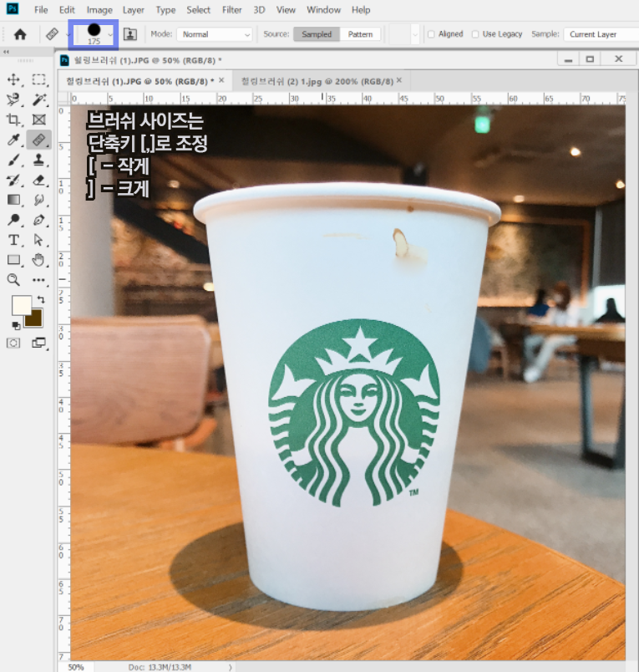
Task: Select the Dodge tool
Action: (13, 220)
